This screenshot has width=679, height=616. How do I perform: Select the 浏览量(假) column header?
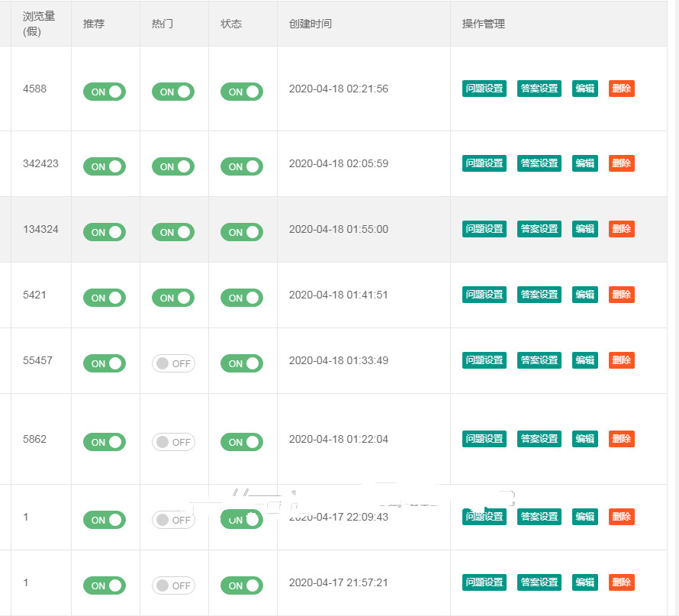[x=39, y=24]
